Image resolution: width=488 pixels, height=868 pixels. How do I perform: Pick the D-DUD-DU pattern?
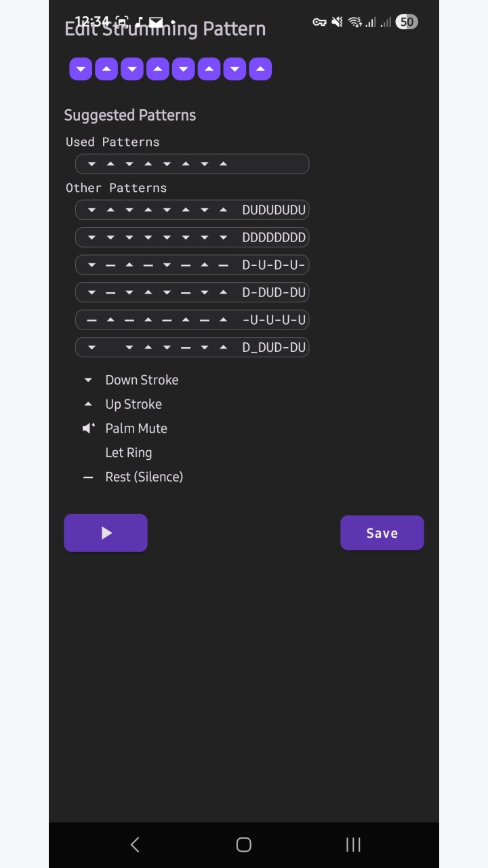pyautogui.click(x=192, y=292)
